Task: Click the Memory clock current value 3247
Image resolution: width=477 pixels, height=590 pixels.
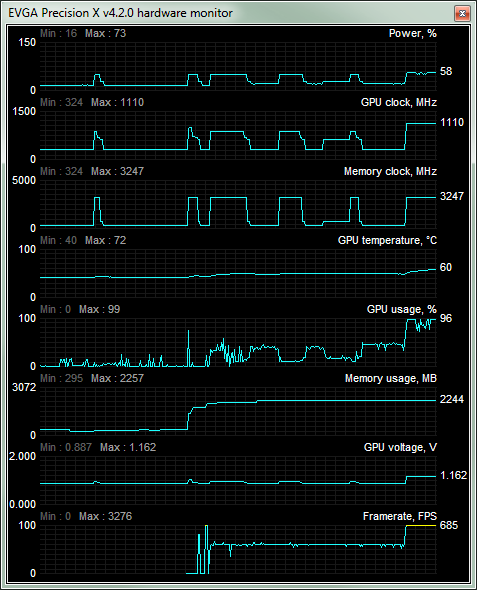Action: (x=452, y=196)
